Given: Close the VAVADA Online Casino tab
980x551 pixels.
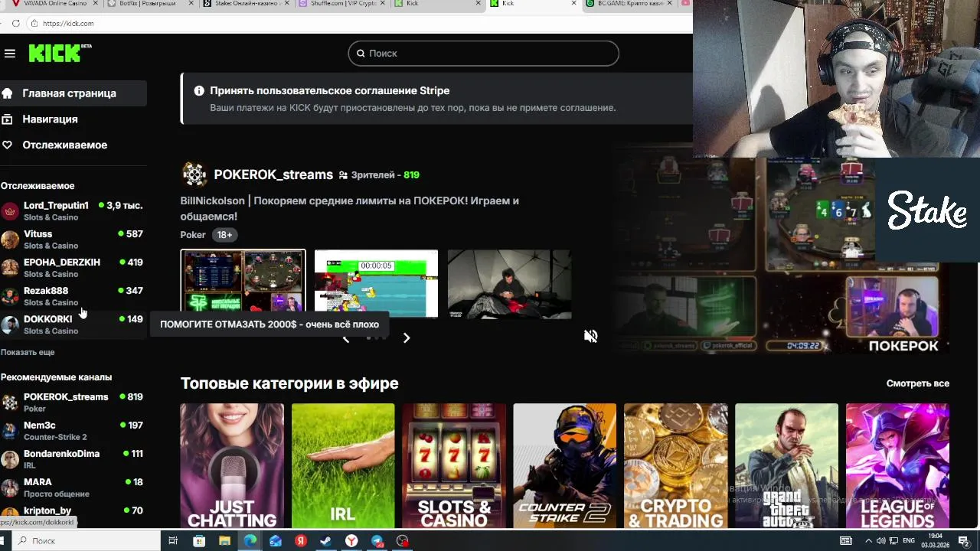Looking at the screenshot, I should pyautogui.click(x=95, y=4).
